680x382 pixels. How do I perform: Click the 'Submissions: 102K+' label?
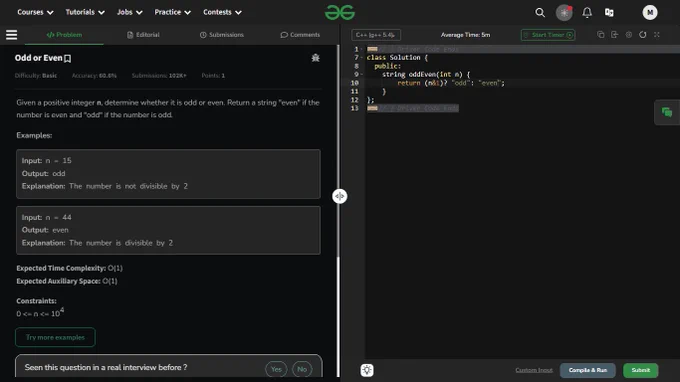pos(159,75)
